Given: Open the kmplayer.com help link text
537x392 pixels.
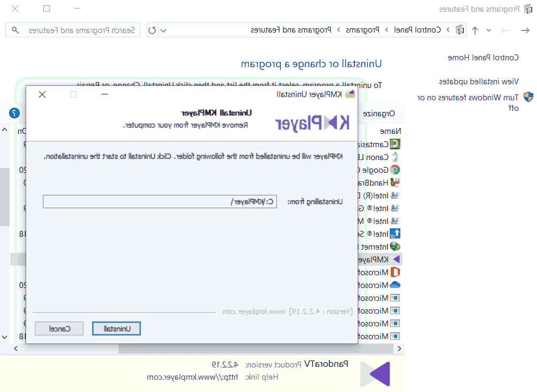Looking at the screenshot, I should (192, 377).
